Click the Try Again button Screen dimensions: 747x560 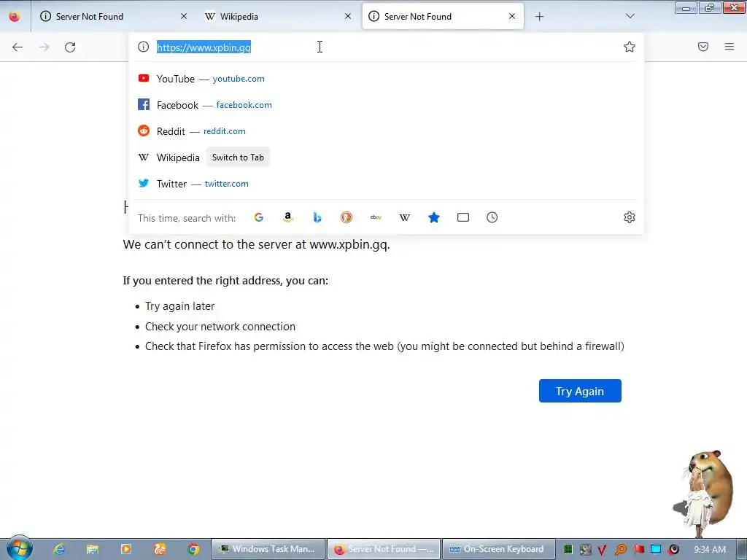[x=580, y=391]
